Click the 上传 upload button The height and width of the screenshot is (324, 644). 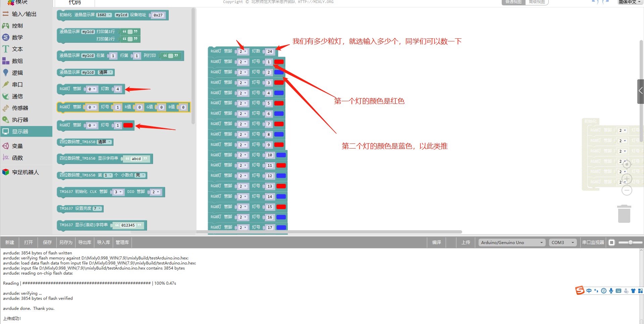[465, 242]
